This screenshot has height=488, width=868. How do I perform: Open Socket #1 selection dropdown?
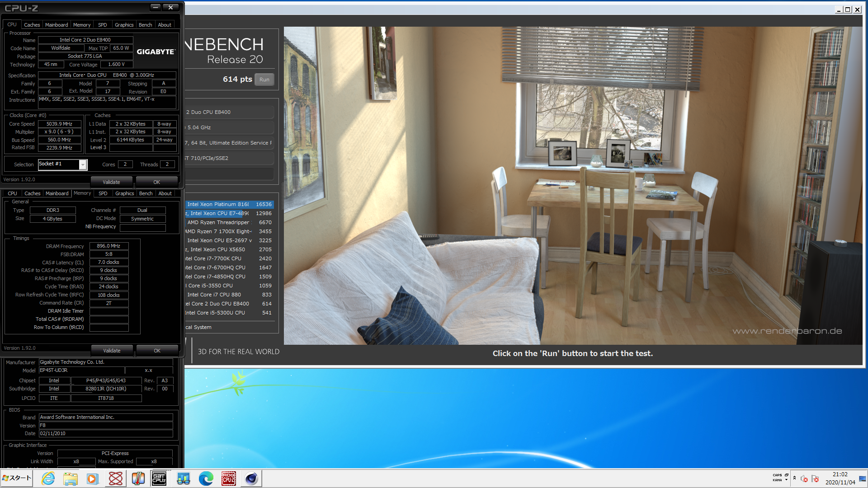[x=83, y=164]
